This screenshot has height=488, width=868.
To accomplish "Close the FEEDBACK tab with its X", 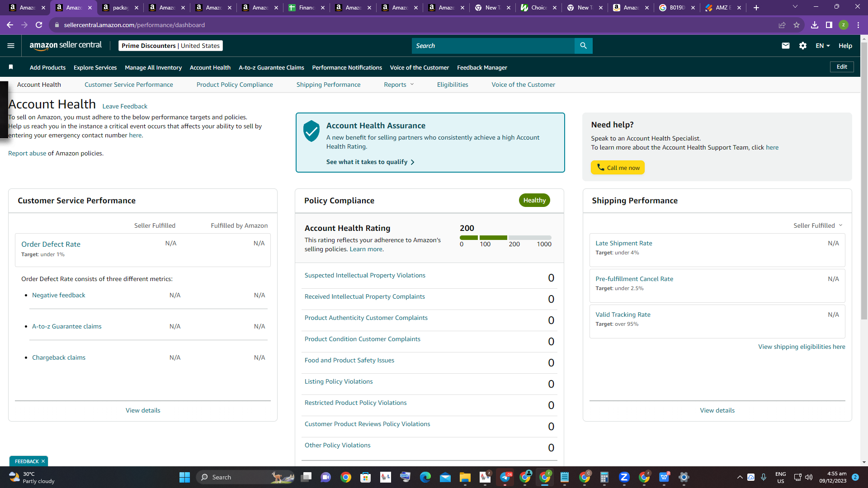I will [43, 461].
